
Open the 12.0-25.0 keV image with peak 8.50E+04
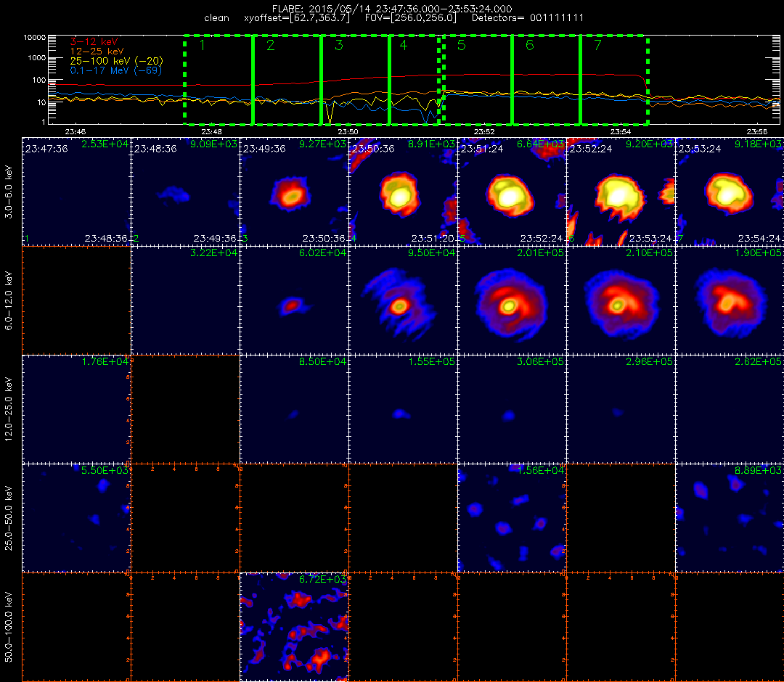pyautogui.click(x=295, y=409)
